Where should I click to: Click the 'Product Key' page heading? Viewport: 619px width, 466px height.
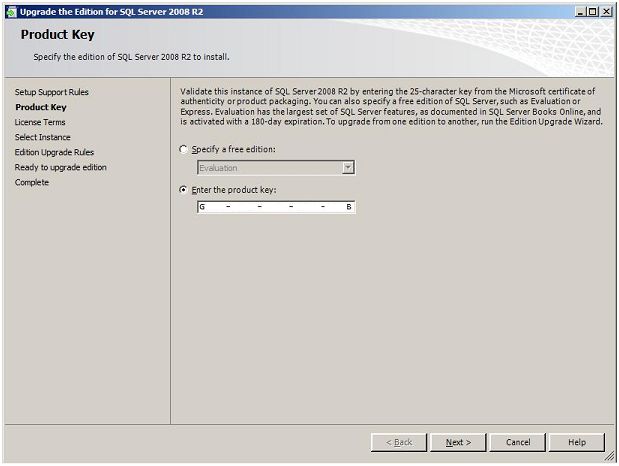(58, 35)
